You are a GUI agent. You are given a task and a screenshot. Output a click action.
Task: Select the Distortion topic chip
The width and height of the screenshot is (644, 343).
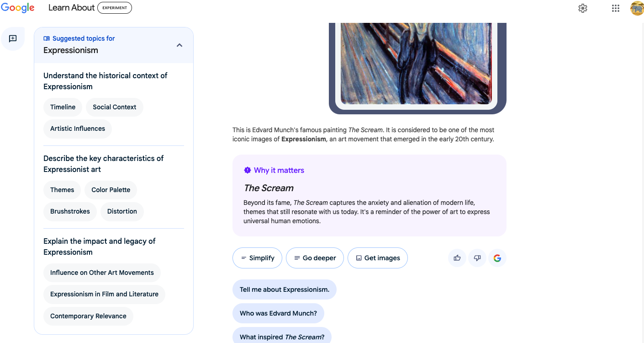coord(122,211)
